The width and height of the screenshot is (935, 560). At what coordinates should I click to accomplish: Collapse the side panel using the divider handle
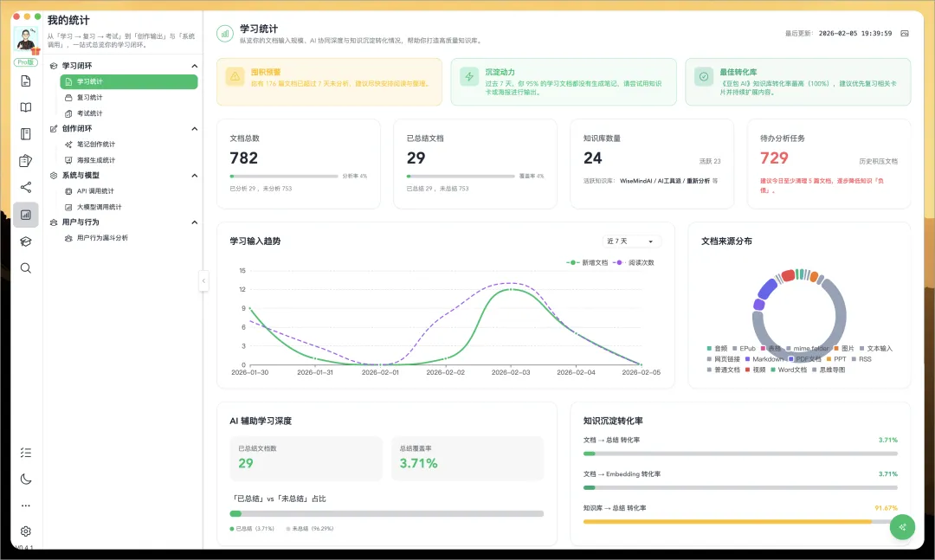pyautogui.click(x=203, y=280)
